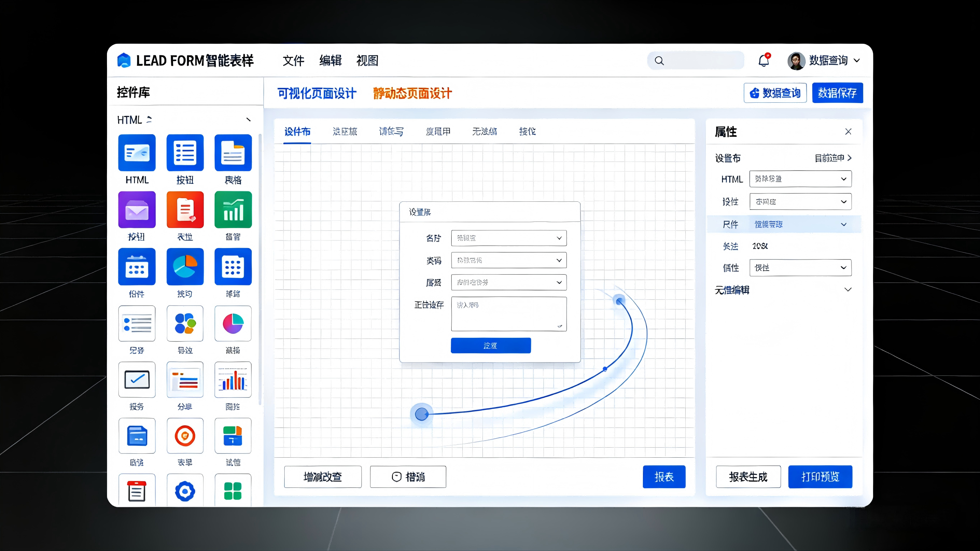Click the 报表生成 button
This screenshot has width=980, height=551.
point(748,477)
